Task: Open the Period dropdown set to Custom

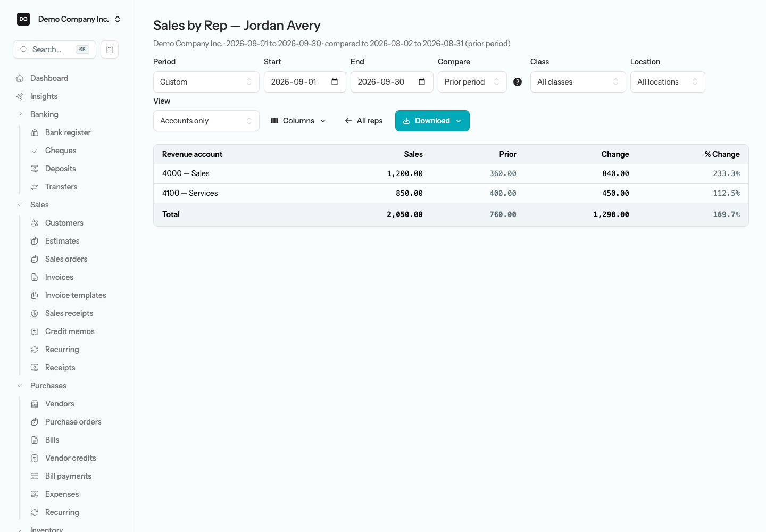Action: coord(206,82)
